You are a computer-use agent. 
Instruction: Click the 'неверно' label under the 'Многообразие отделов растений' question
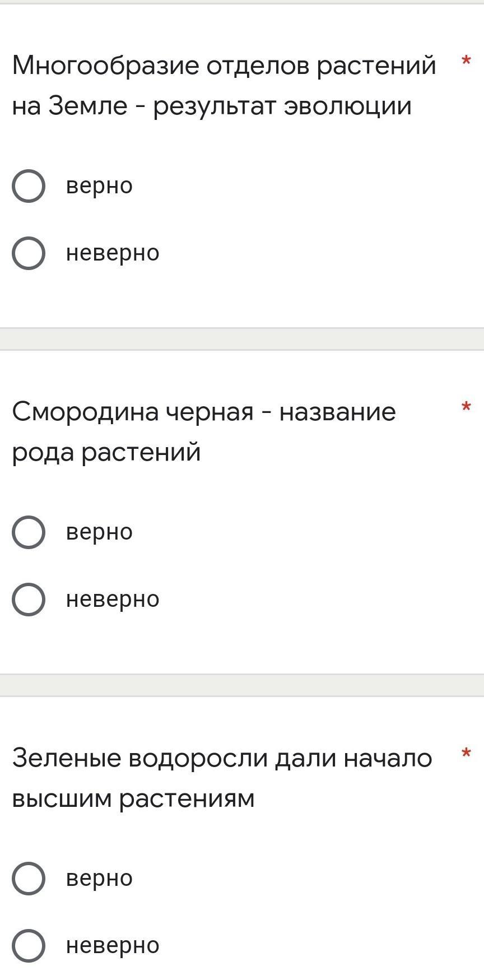pyautogui.click(x=113, y=253)
